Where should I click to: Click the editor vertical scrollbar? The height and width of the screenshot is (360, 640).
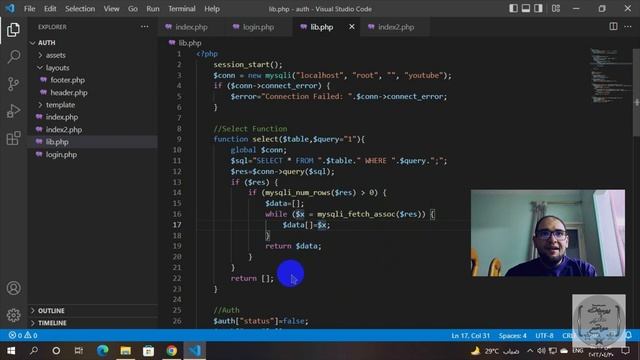pos(636,93)
